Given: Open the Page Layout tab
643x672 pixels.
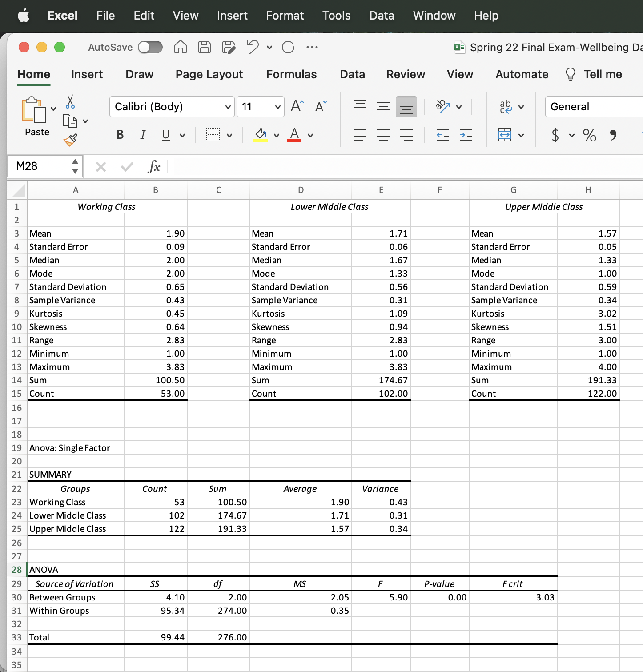Looking at the screenshot, I should [209, 74].
